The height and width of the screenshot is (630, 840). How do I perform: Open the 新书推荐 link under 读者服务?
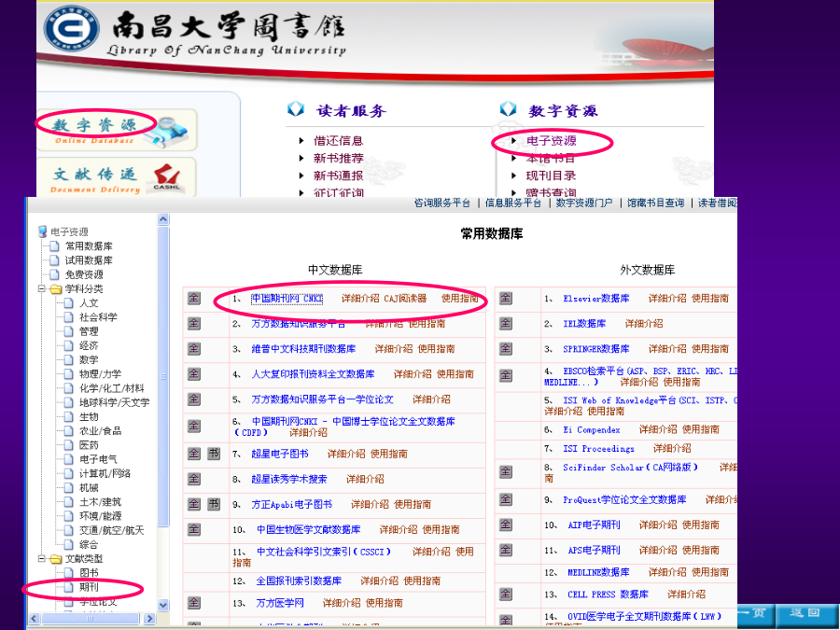coord(339,158)
